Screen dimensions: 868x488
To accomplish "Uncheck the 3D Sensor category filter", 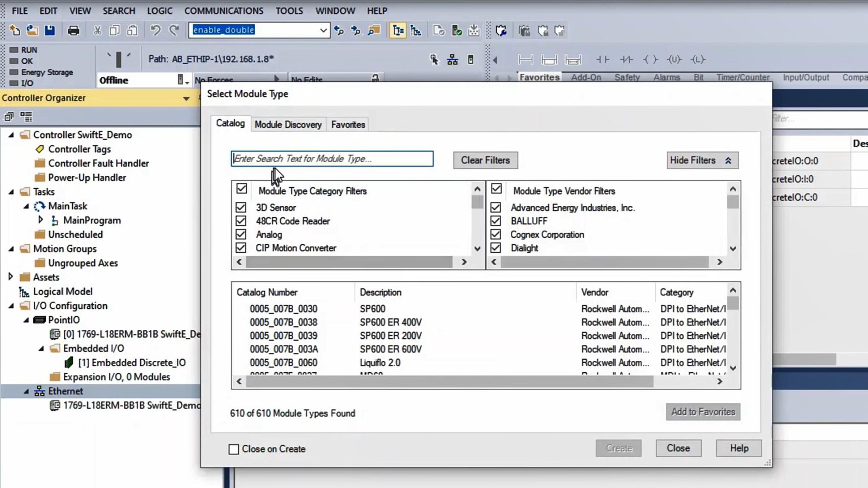I will click(241, 207).
